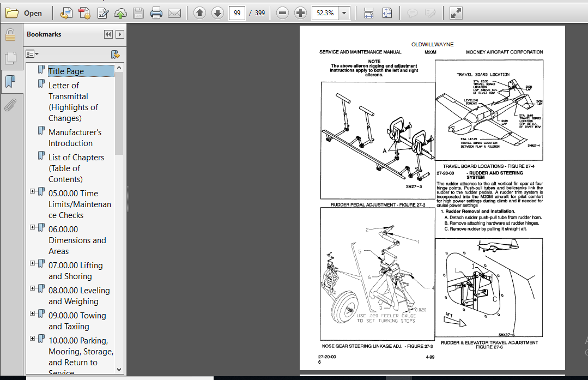Click the Travel Board Locations figure 27-4
Screen dimensions: 588x380
point(489,110)
